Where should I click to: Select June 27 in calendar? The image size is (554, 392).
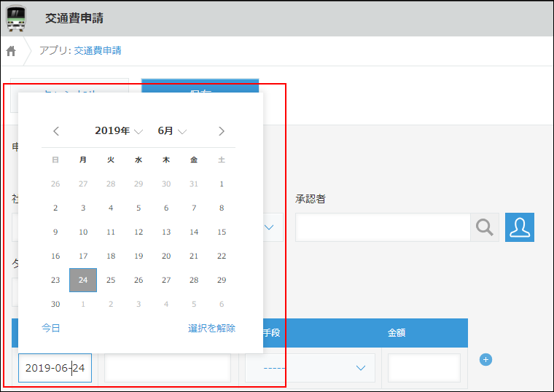point(166,280)
